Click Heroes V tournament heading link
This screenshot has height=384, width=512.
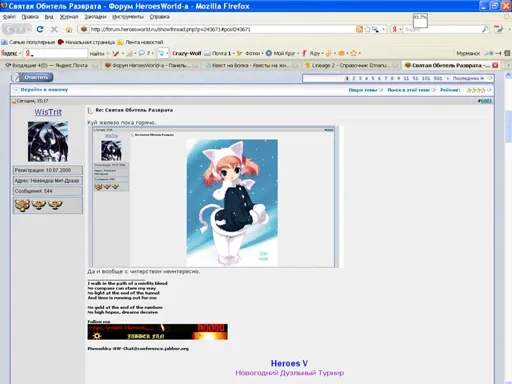[289, 363]
